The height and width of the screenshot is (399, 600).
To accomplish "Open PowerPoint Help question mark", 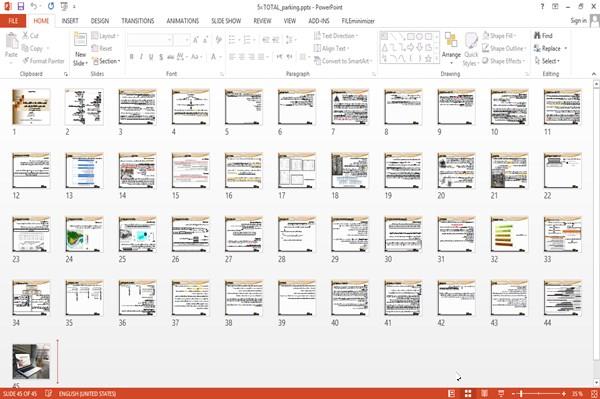I will point(542,7).
